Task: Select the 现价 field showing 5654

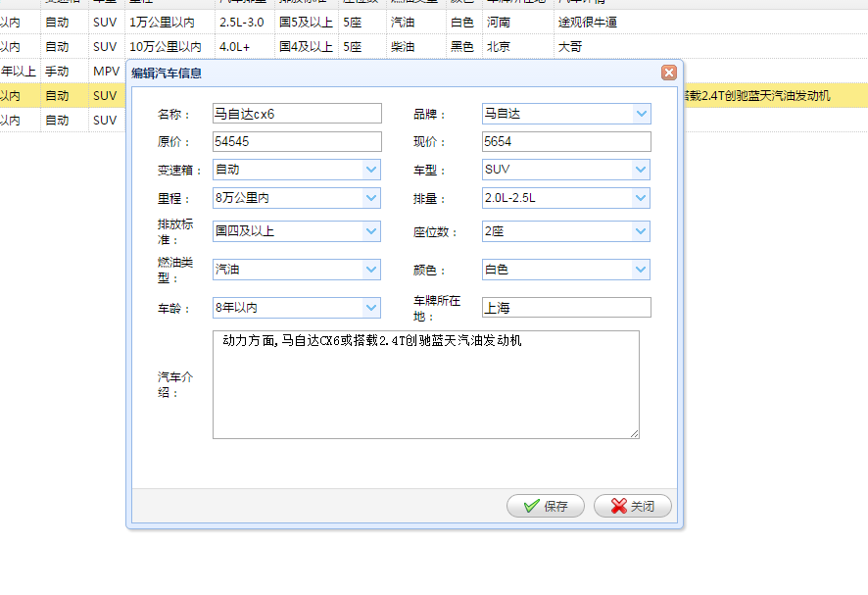Action: coord(566,141)
